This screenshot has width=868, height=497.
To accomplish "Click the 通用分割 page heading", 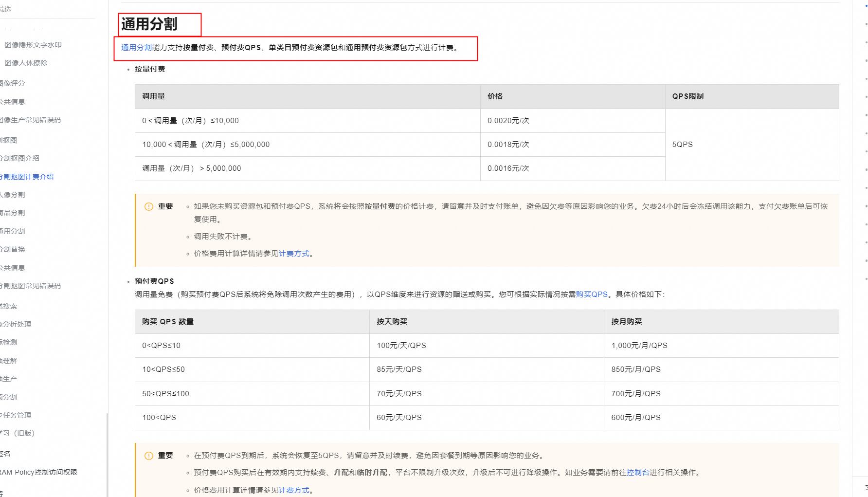I will coord(149,24).
